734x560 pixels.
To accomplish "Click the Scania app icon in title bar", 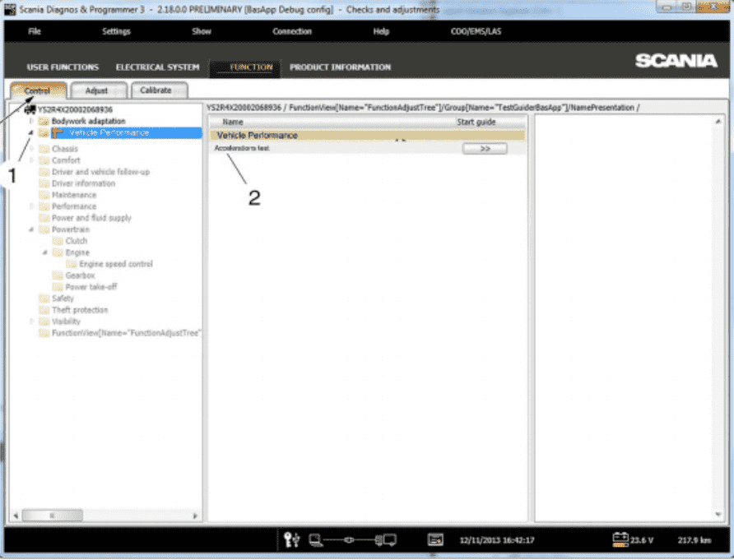I will tap(11, 9).
